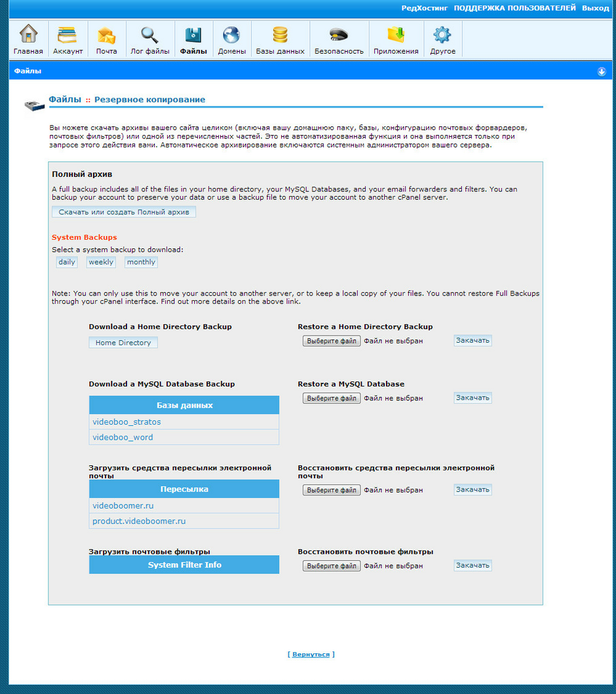
Task: Download product.videoboomer.ru forwarders backup
Action: pos(139,521)
